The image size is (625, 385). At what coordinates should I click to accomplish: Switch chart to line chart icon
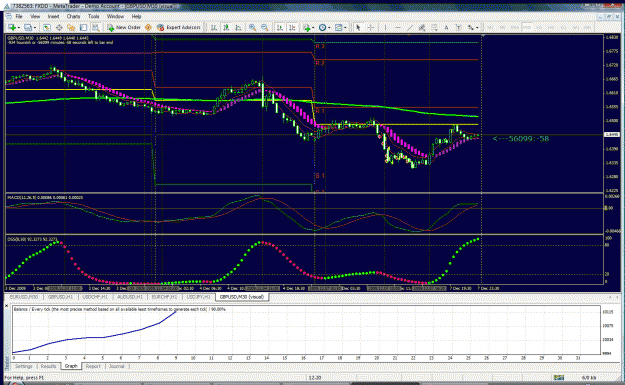click(x=238, y=28)
